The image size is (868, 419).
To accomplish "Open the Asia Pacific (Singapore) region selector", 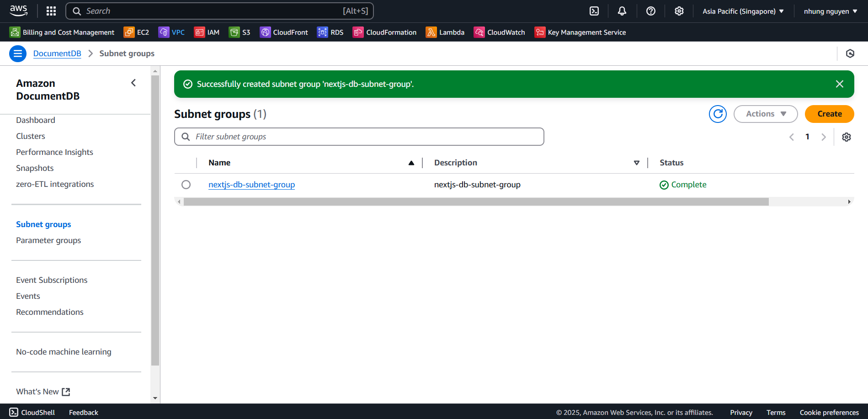I will 743,11.
